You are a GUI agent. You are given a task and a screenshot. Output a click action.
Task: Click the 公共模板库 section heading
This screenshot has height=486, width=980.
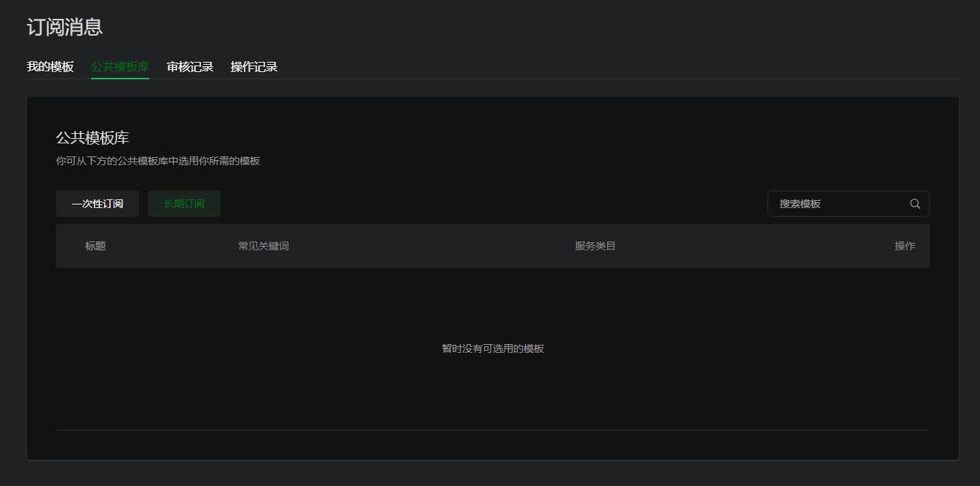(x=92, y=138)
